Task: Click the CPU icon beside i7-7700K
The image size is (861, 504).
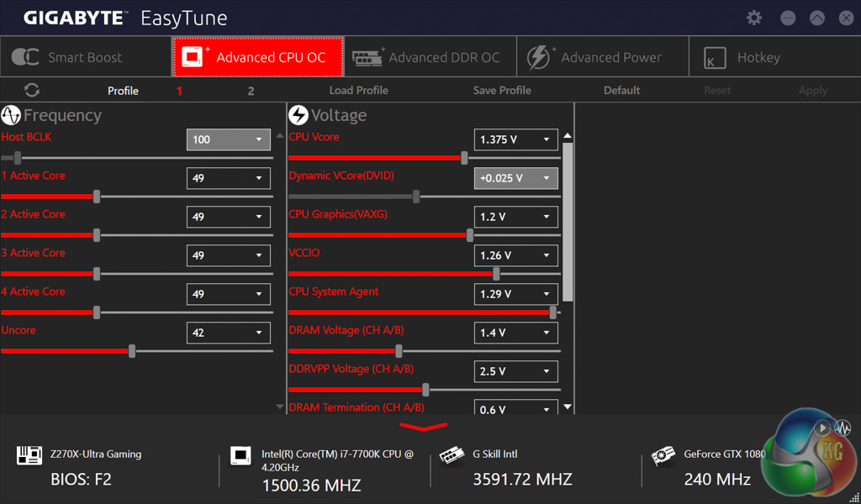Action: pos(240,454)
